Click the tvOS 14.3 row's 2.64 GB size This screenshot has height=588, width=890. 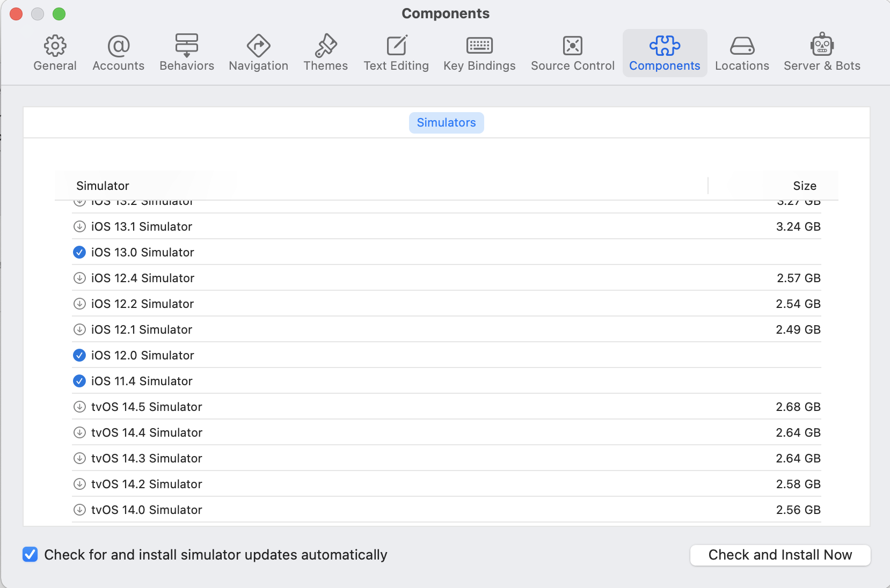click(798, 458)
